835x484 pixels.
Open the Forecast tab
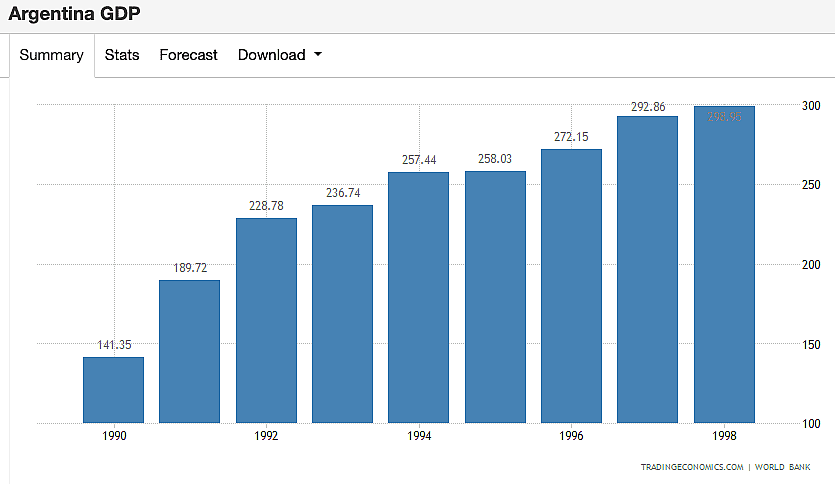tap(188, 55)
